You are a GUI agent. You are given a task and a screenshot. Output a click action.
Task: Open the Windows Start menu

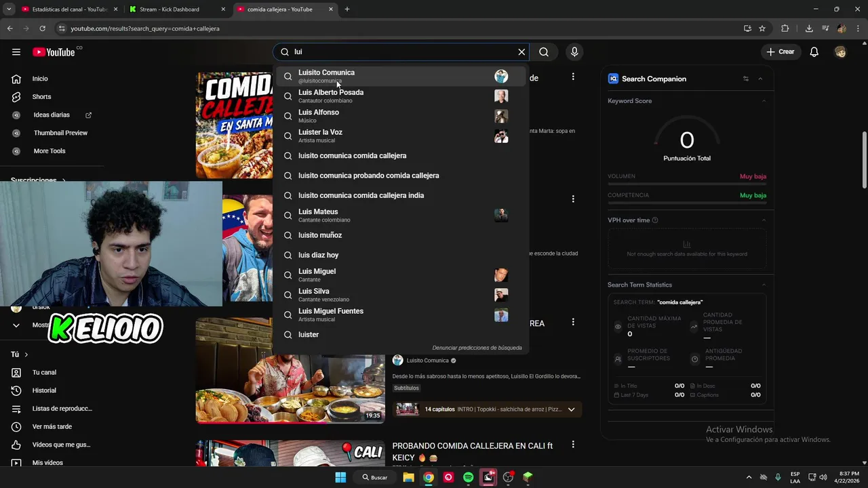[x=340, y=477]
